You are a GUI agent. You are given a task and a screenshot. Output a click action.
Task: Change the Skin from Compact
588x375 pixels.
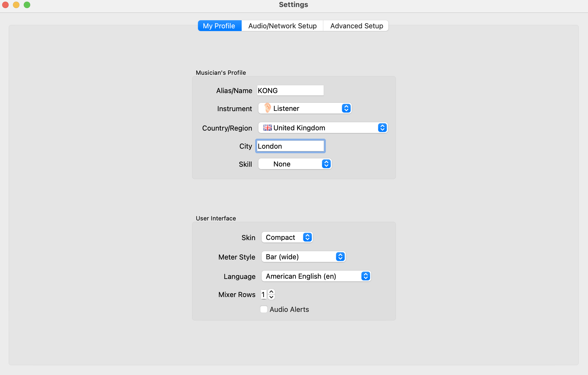287,237
